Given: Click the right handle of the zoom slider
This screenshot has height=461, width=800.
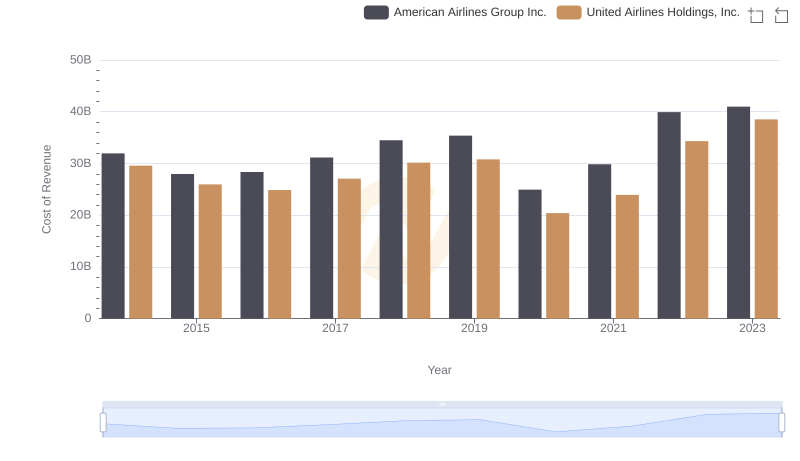Looking at the screenshot, I should point(781,422).
